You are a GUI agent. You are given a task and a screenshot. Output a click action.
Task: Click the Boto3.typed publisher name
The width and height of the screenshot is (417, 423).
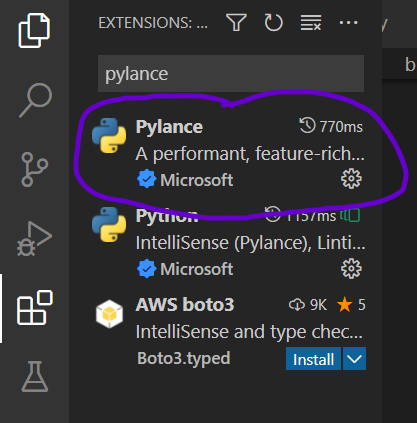tap(184, 359)
